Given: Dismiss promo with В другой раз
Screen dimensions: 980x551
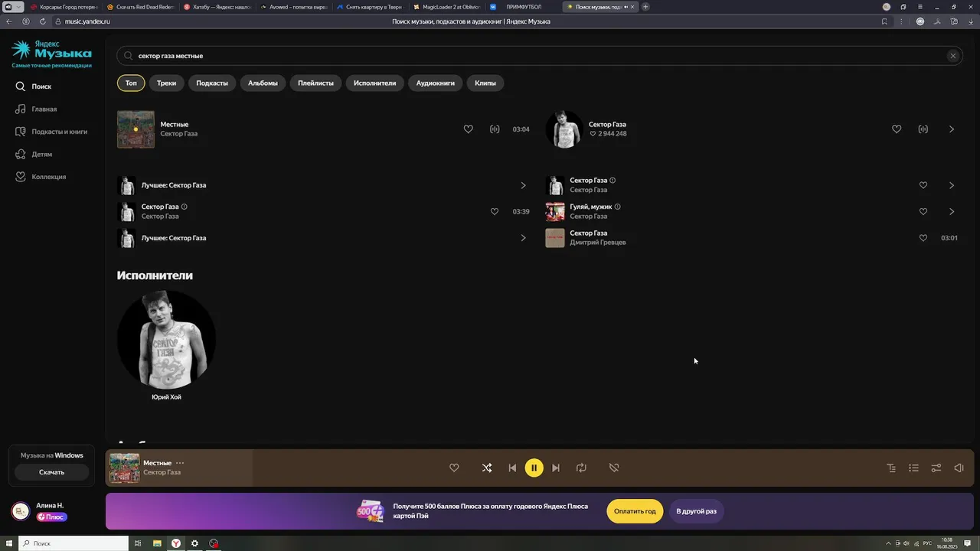Looking at the screenshot, I should [x=696, y=511].
